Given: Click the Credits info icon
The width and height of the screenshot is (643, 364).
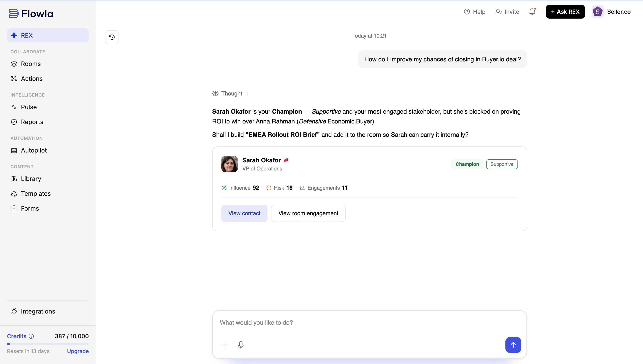Looking at the screenshot, I should click(x=31, y=336).
